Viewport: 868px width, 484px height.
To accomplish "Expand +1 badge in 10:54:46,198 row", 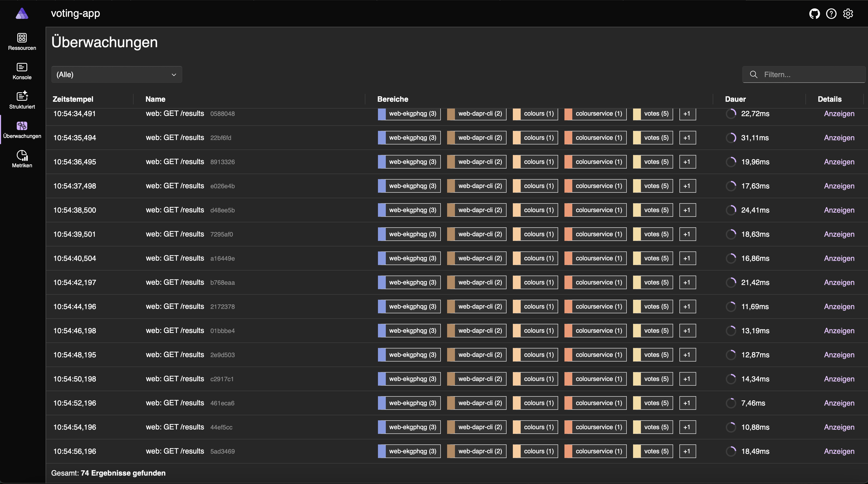I will (687, 331).
